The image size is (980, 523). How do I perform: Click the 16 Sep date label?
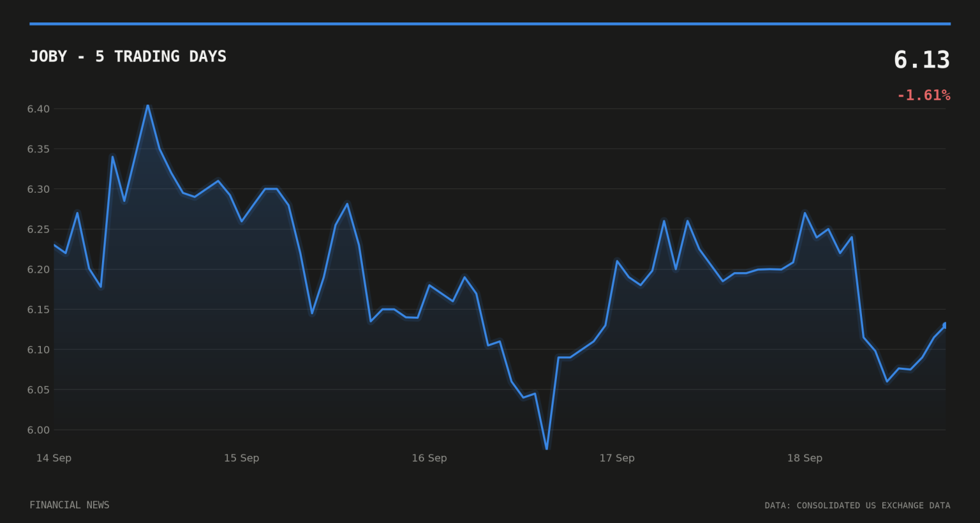point(429,458)
